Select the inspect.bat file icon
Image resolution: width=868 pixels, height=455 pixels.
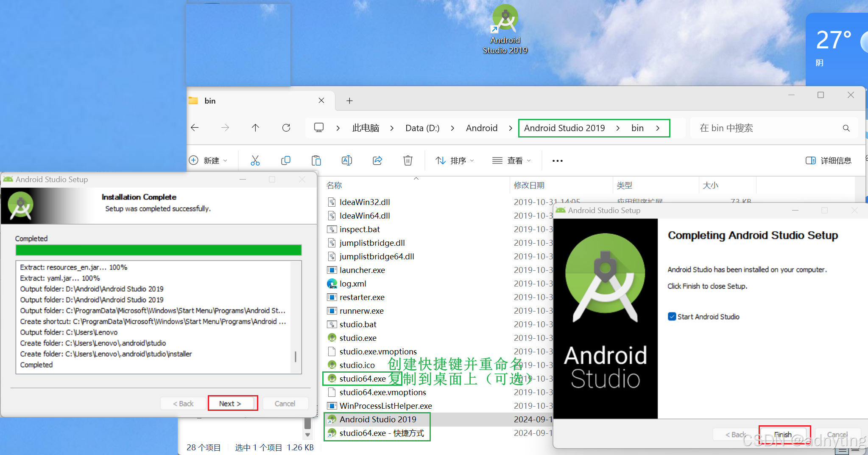point(332,229)
